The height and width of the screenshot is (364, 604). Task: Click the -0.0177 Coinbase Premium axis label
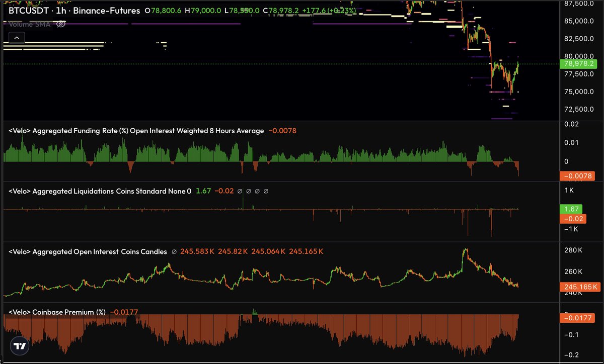(x=577, y=318)
